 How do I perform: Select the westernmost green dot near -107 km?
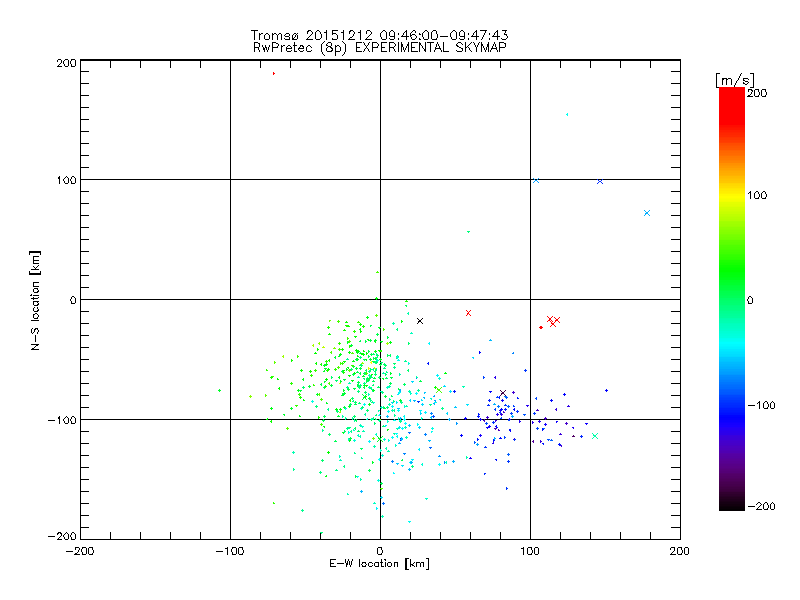tap(219, 390)
